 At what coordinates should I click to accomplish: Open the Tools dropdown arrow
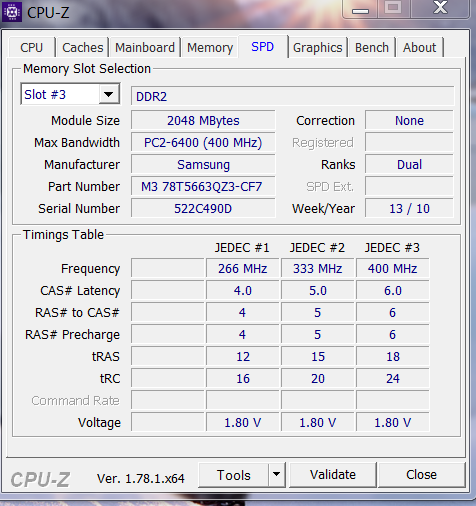pyautogui.click(x=276, y=475)
